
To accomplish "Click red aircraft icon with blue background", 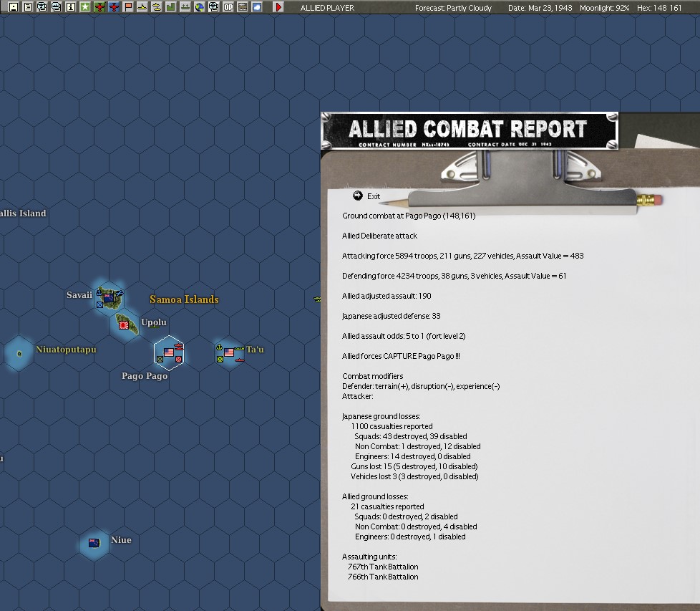I will [113, 6].
